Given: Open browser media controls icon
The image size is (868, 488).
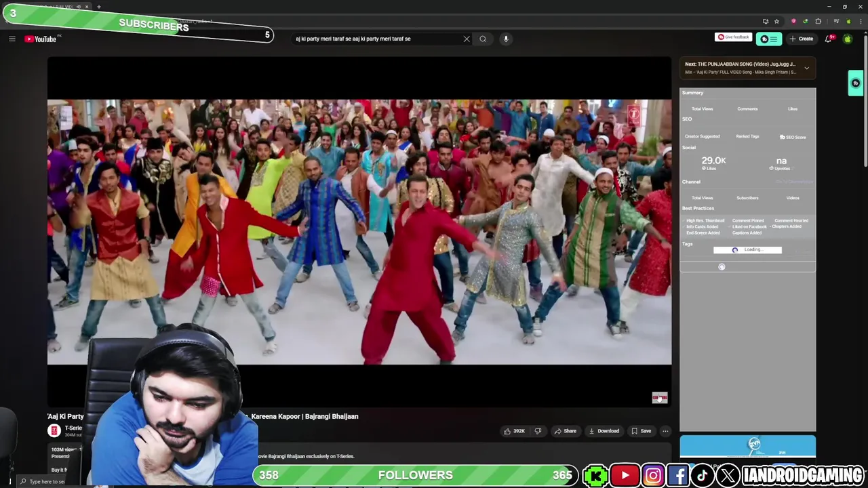Looking at the screenshot, I should click(835, 21).
